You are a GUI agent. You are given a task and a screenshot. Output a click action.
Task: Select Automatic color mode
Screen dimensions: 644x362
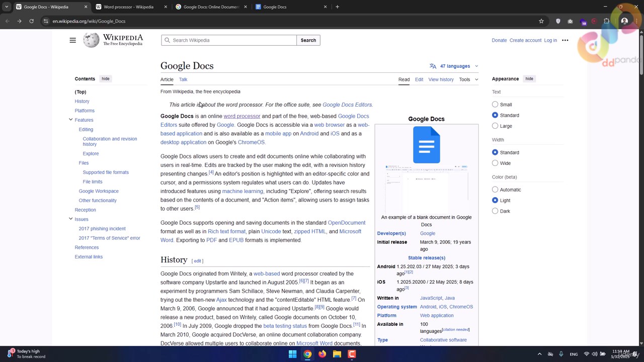[495, 190]
